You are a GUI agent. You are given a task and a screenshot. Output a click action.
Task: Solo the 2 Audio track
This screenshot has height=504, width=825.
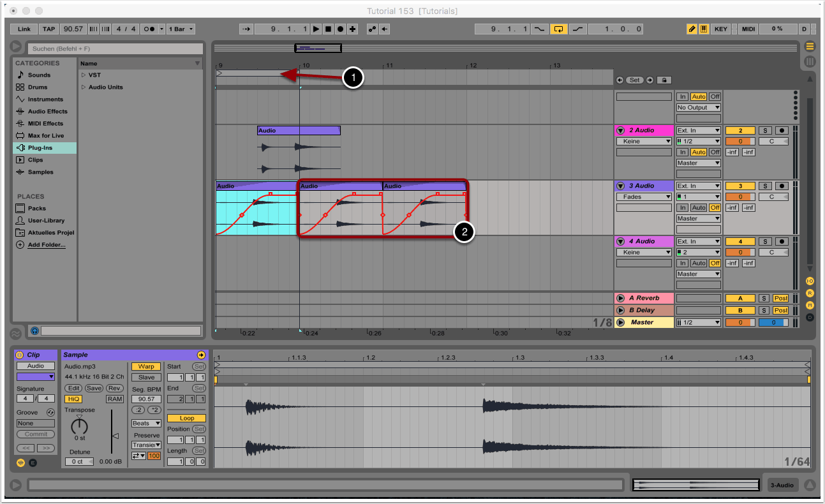[x=764, y=131]
